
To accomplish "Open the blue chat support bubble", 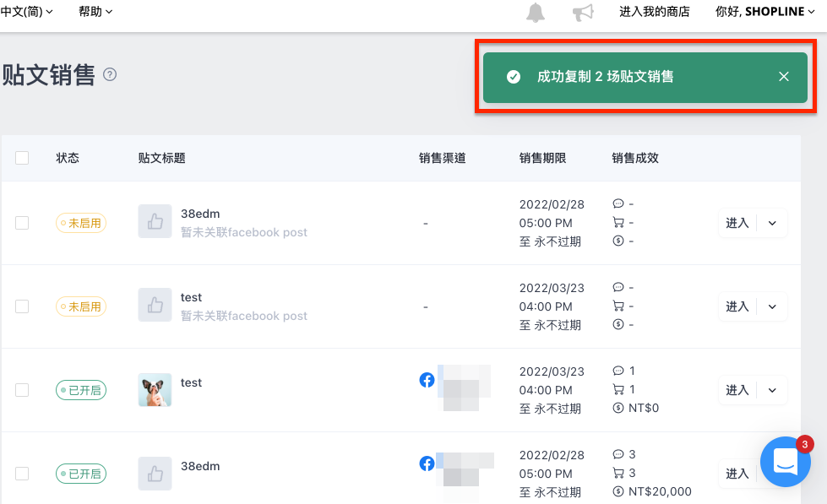I will (x=786, y=462).
